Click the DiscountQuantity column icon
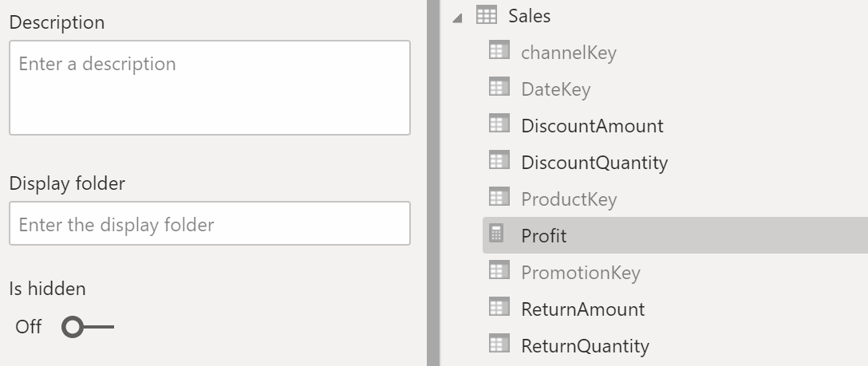 pyautogui.click(x=499, y=162)
